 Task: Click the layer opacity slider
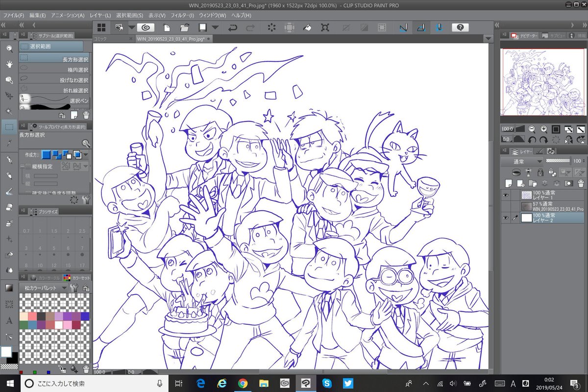click(x=559, y=161)
